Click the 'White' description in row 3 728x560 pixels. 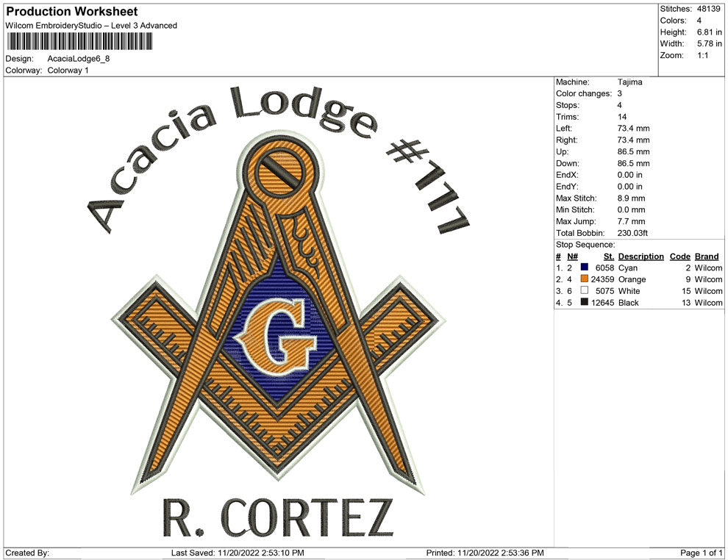pos(629,291)
